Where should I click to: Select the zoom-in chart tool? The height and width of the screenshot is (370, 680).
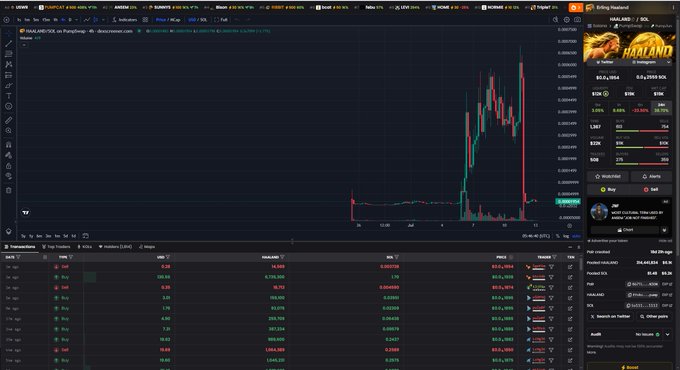(8, 131)
